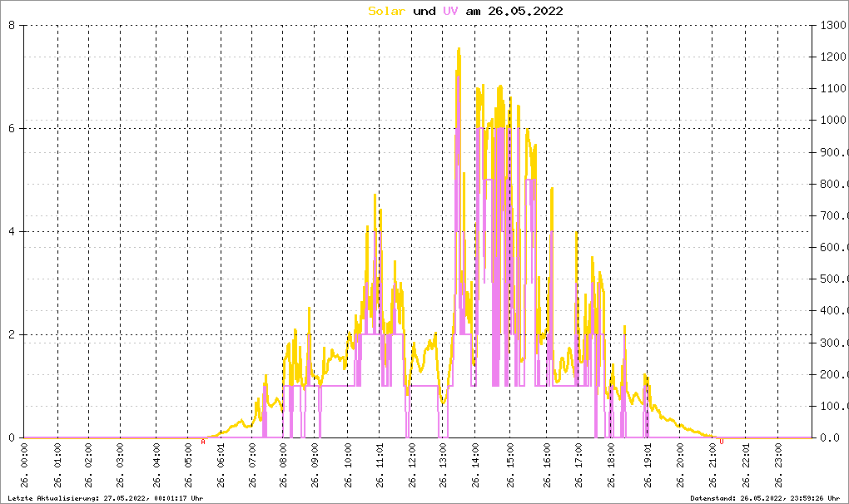
Task: Click right axis value "1100"
Action: (x=833, y=89)
